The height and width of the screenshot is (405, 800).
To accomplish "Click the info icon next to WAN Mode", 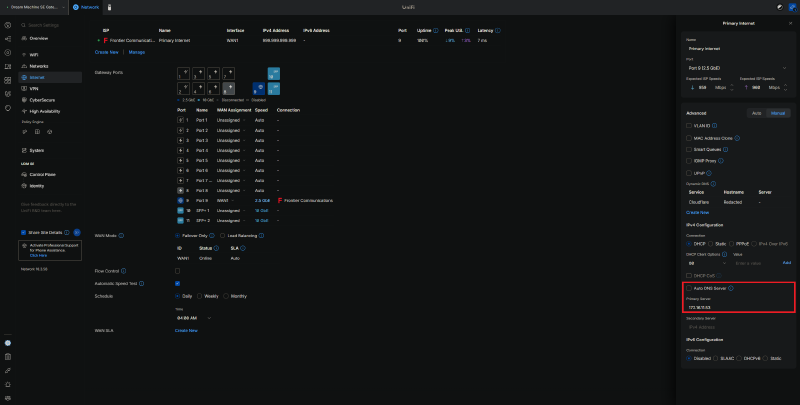I will [121, 236].
